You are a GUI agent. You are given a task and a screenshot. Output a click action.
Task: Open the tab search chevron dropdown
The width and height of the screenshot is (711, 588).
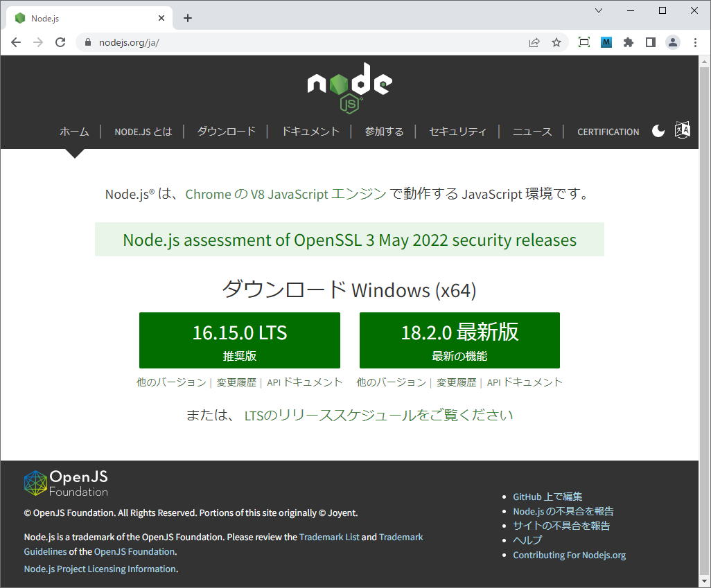599,10
